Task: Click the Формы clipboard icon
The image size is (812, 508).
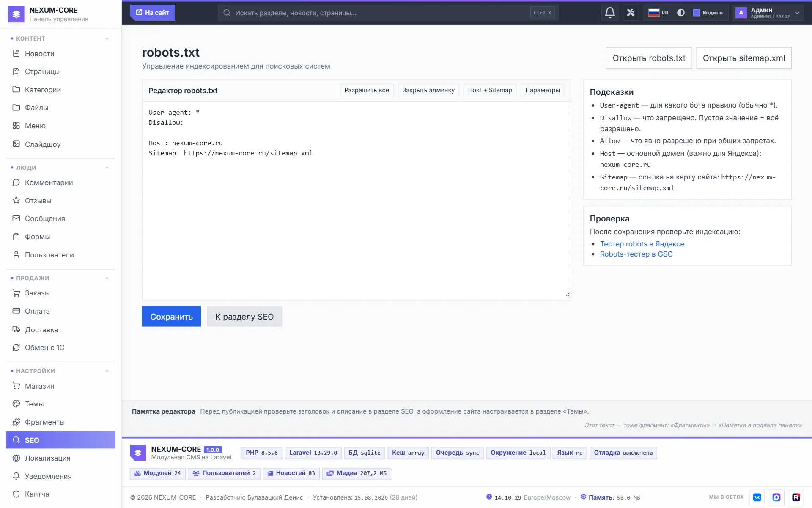Action: point(16,237)
